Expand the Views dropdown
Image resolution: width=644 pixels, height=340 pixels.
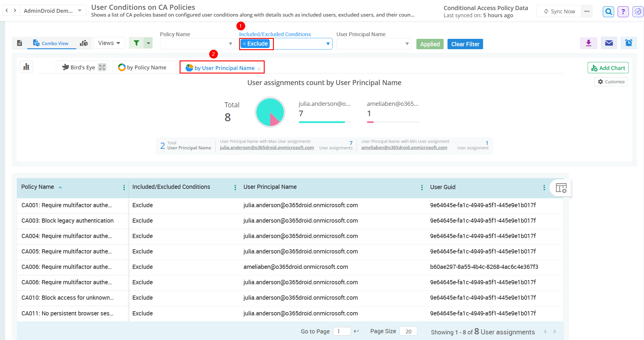[109, 43]
